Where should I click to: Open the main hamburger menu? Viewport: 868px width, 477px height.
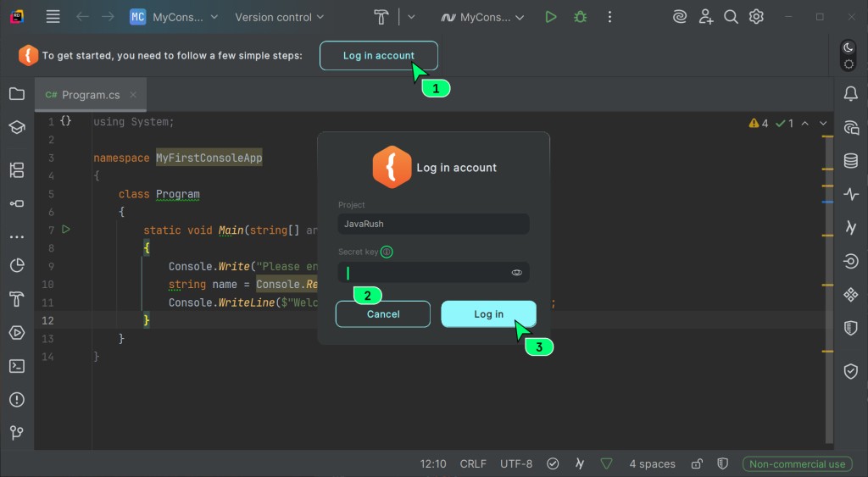click(53, 17)
